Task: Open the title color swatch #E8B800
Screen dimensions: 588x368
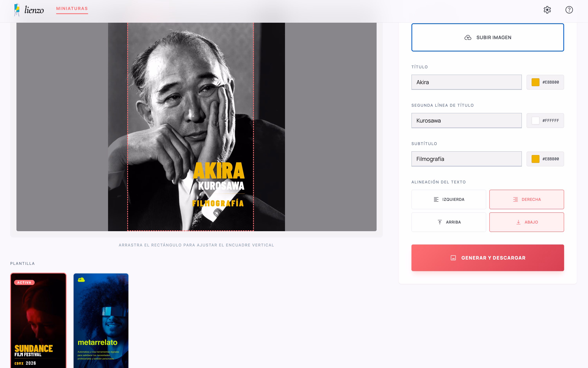Action: click(545, 82)
